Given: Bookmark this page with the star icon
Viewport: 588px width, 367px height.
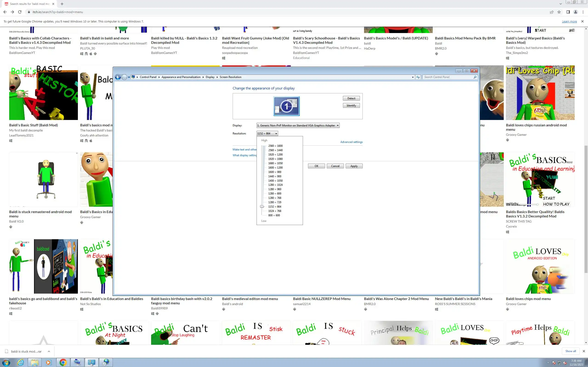Looking at the screenshot, I should point(559,12).
